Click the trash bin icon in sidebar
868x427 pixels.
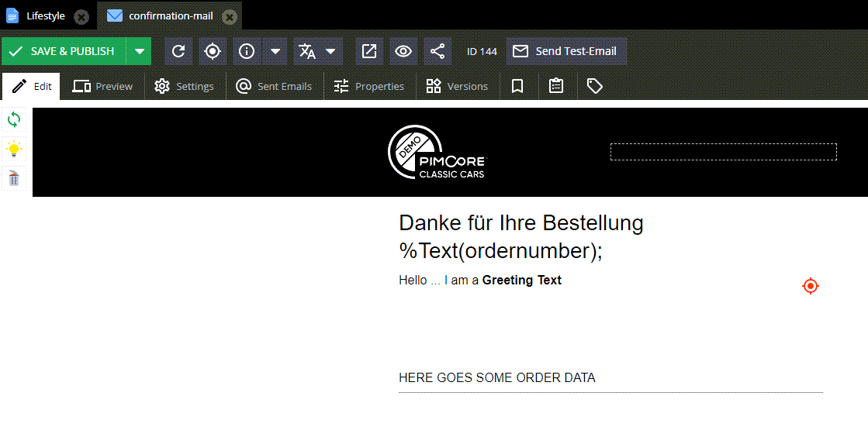[x=14, y=179]
